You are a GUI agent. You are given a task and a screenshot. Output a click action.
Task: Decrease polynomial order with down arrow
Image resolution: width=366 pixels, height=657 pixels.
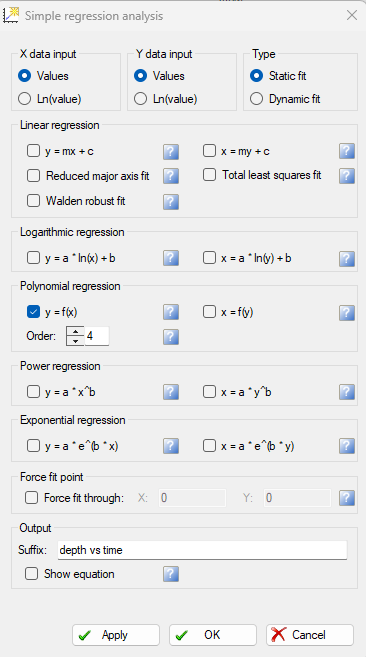pyautogui.click(x=75, y=341)
